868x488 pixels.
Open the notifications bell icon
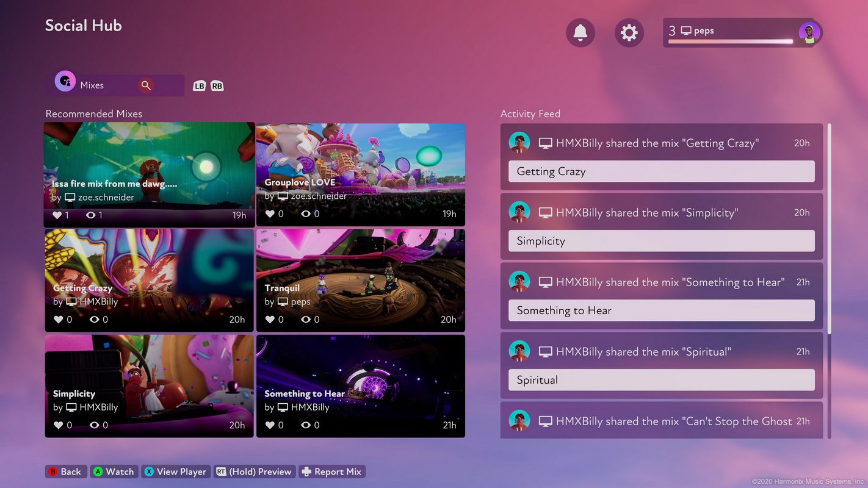tap(580, 32)
